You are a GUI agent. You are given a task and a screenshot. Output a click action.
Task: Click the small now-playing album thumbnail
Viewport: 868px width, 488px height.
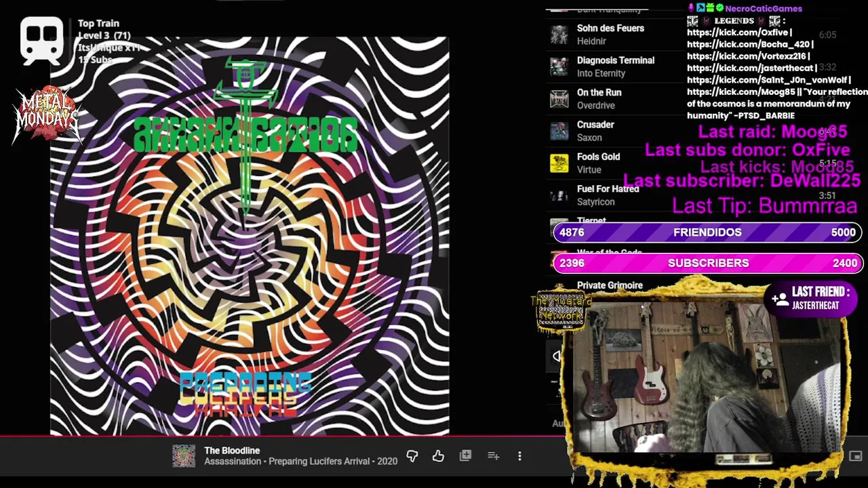click(183, 456)
